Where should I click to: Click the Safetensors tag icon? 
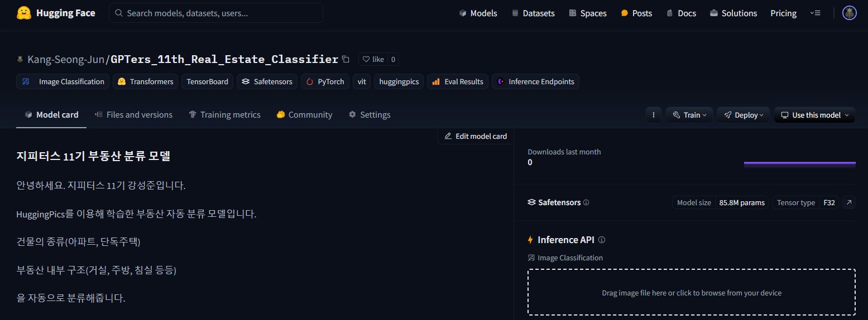(x=246, y=81)
